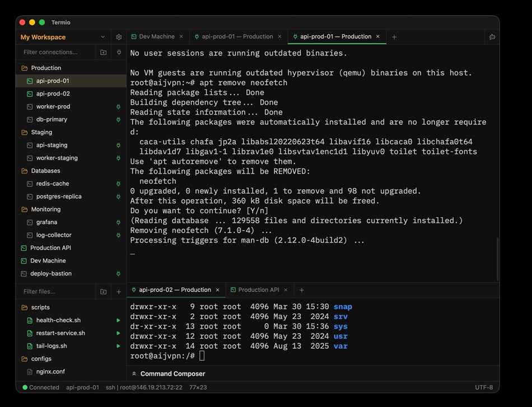Switch to first api-prod-01 Production tab
Screen dimensions: 532x407
tap(237, 36)
